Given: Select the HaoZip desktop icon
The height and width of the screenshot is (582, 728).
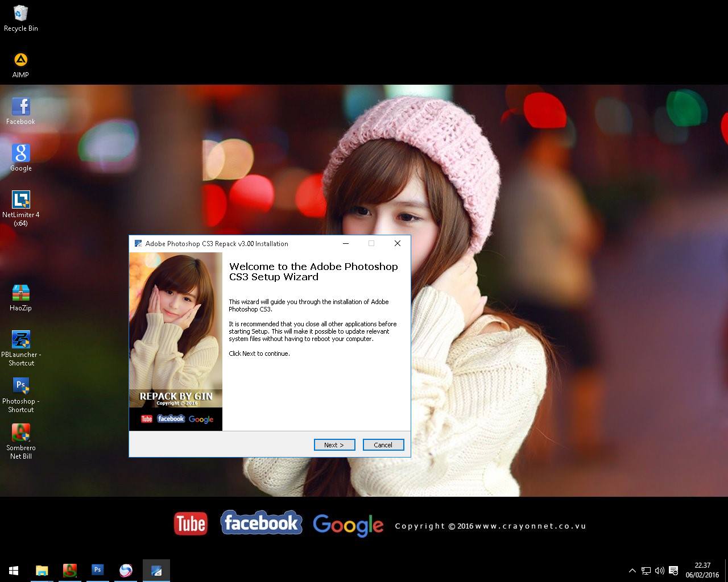Looking at the screenshot, I should pyautogui.click(x=21, y=298).
